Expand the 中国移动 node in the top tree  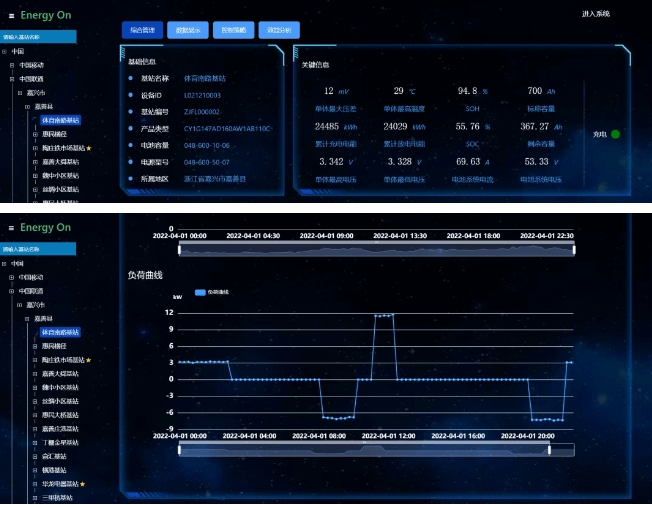pos(12,65)
